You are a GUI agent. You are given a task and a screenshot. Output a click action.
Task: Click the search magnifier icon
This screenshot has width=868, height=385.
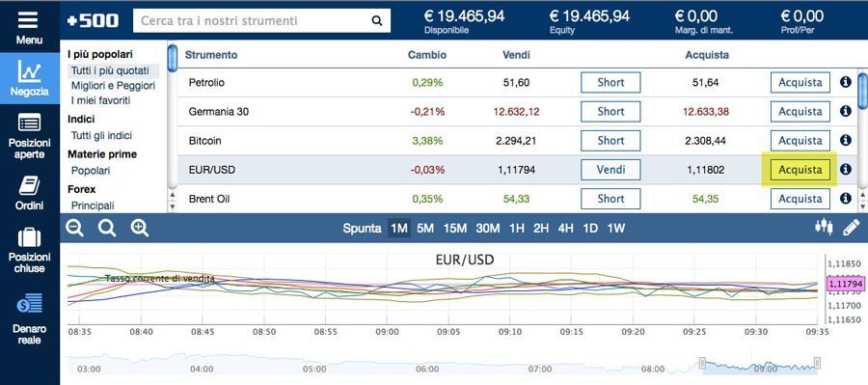pyautogui.click(x=377, y=21)
